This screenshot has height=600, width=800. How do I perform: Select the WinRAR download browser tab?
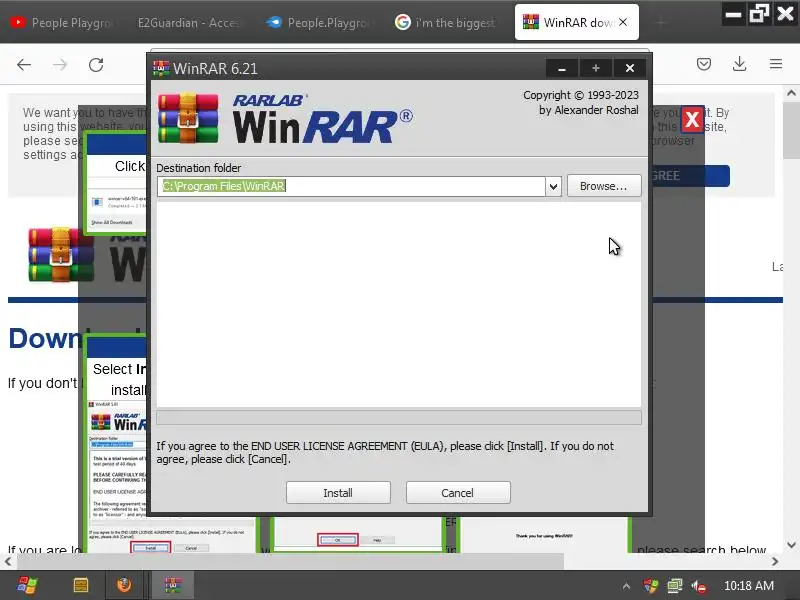[569, 22]
